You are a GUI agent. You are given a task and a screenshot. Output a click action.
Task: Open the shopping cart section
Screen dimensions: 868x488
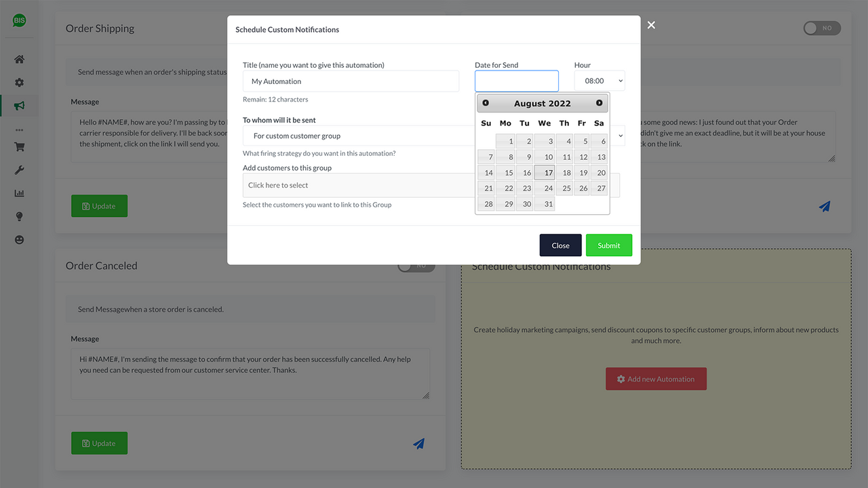tap(19, 146)
